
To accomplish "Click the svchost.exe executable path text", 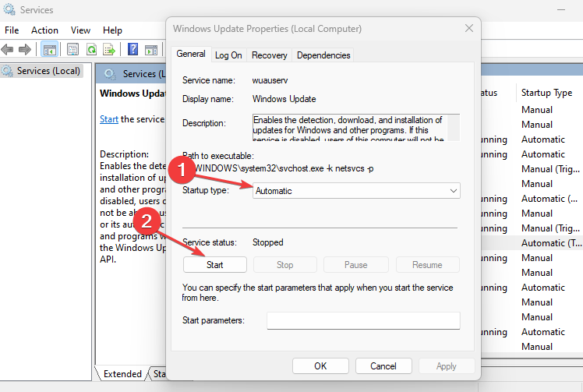I will [x=284, y=168].
